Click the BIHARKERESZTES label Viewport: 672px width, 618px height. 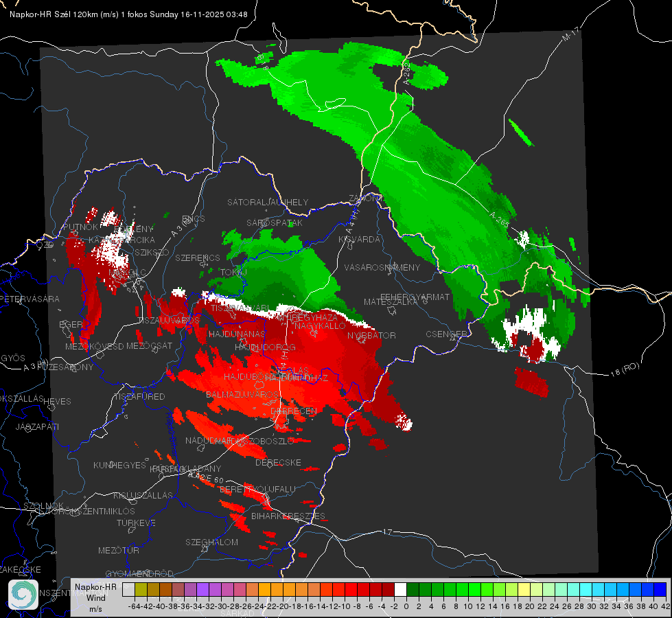click(288, 516)
